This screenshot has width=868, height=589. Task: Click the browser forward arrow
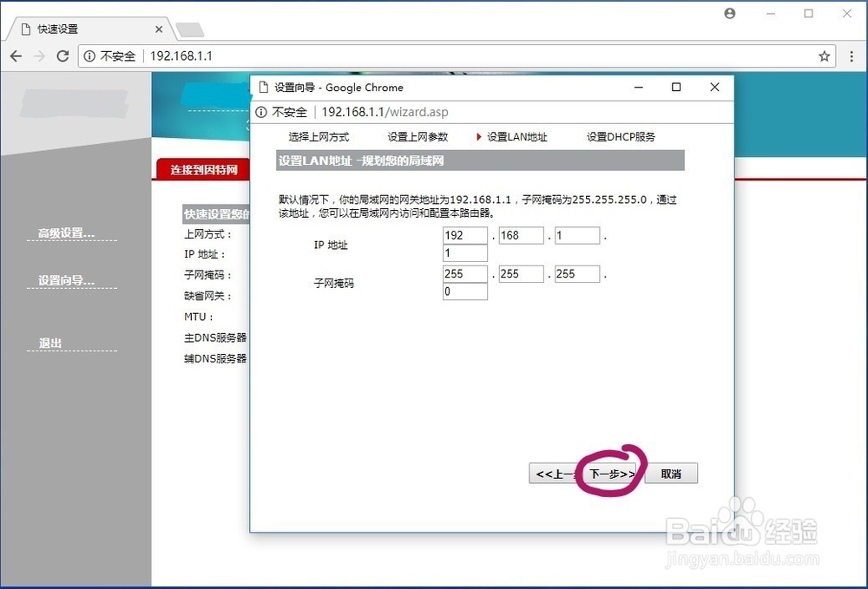coord(38,56)
